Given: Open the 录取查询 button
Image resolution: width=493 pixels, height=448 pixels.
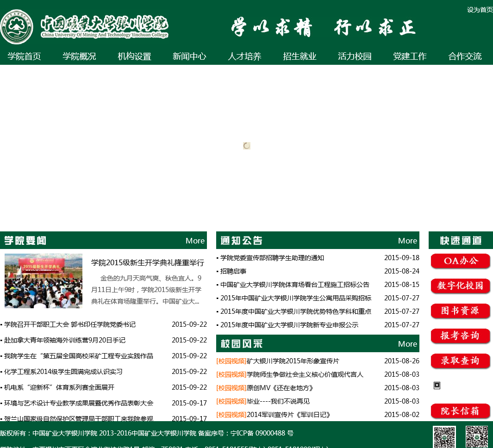Looking at the screenshot, I should (x=461, y=361).
